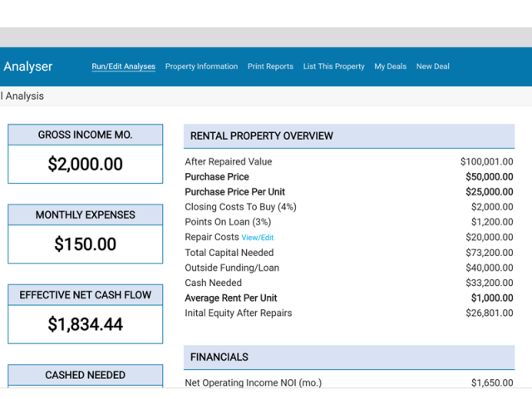
Task: Click the View/Edit link beside Repair Costs
Action: 258,238
